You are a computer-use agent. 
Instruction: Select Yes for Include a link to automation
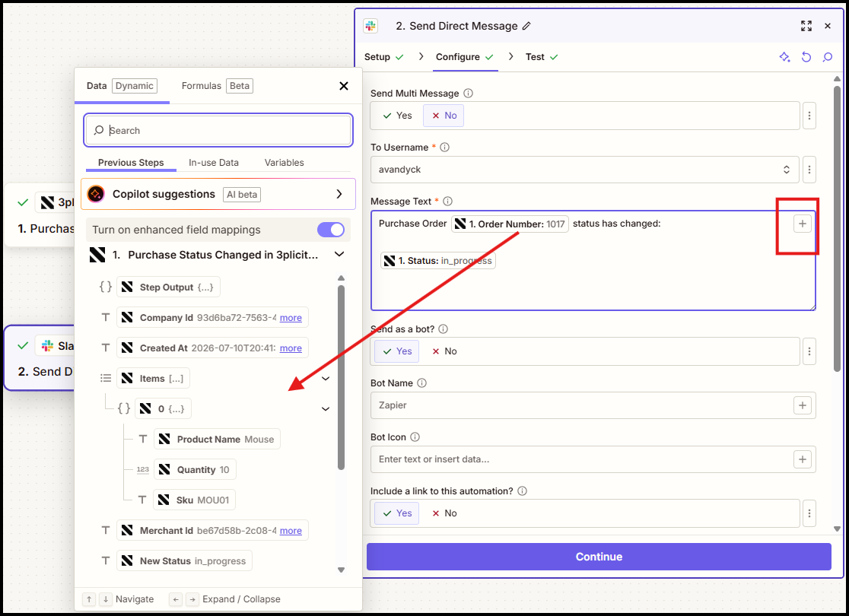pos(397,513)
